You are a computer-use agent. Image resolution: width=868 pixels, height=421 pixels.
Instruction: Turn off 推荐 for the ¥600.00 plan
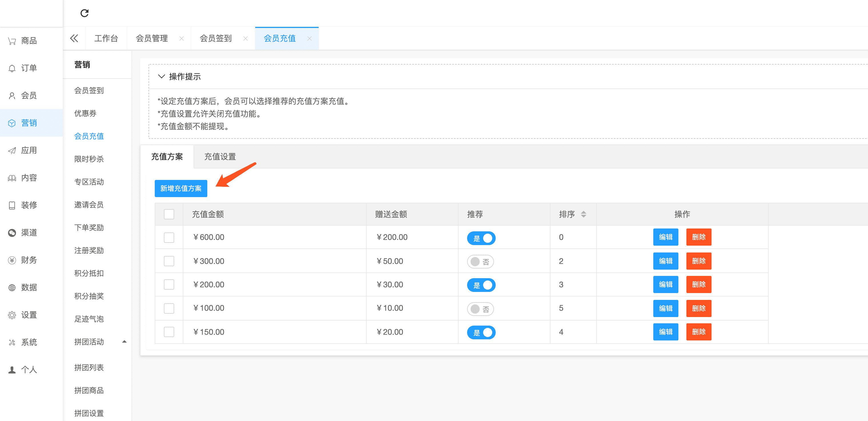click(x=481, y=238)
